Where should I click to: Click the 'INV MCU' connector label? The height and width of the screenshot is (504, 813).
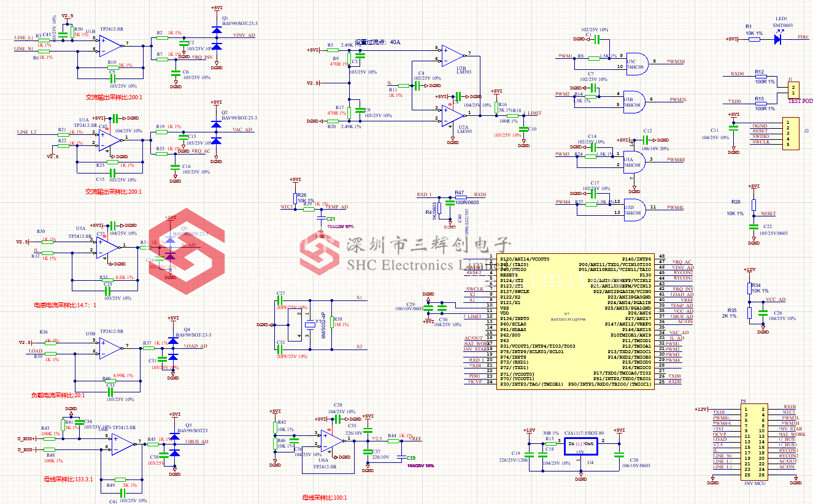755,484
